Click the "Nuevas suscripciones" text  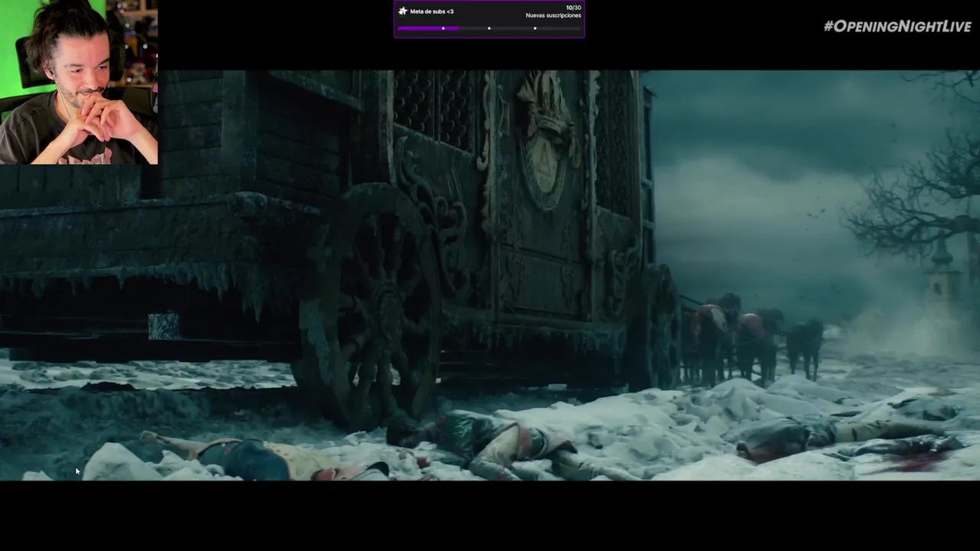554,15
